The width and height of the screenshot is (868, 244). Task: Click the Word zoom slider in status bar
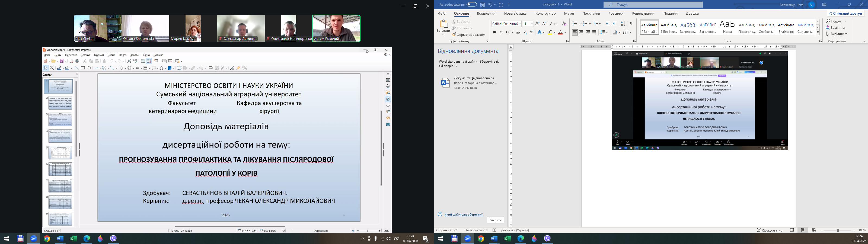(x=838, y=230)
